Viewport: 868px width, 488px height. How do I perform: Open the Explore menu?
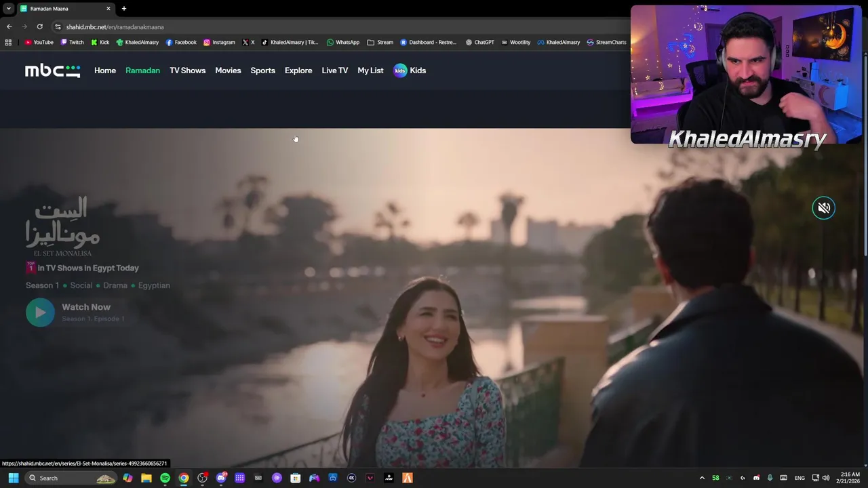point(298,70)
